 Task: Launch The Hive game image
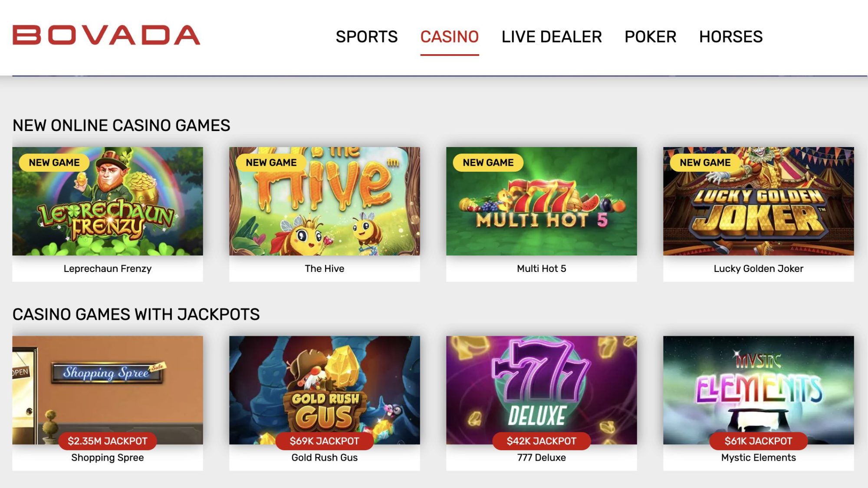point(325,201)
